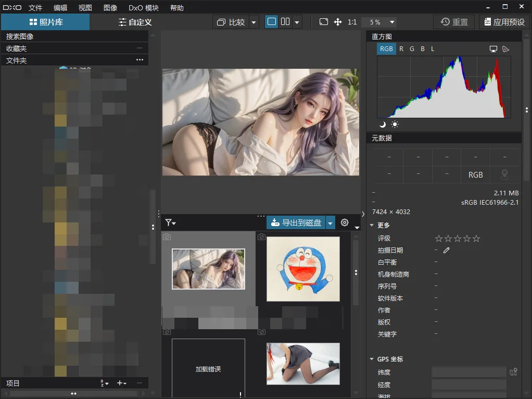This screenshot has width=532, height=399.
Task: Toggle shadow clipping moon icon
Action: pos(383,124)
